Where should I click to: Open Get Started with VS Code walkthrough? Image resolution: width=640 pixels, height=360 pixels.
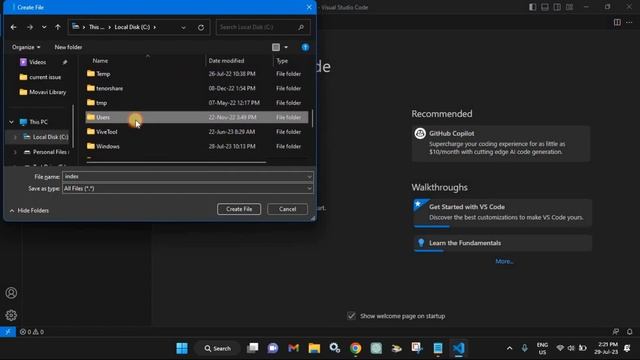[502, 213]
